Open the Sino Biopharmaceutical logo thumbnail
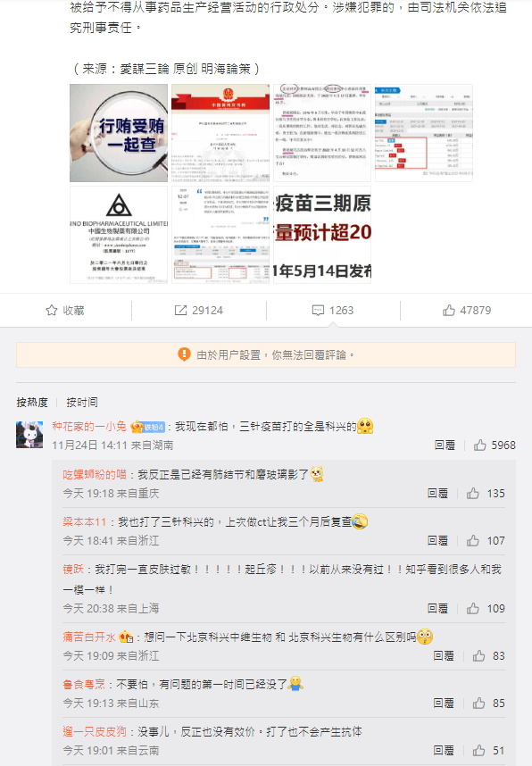 click(119, 235)
